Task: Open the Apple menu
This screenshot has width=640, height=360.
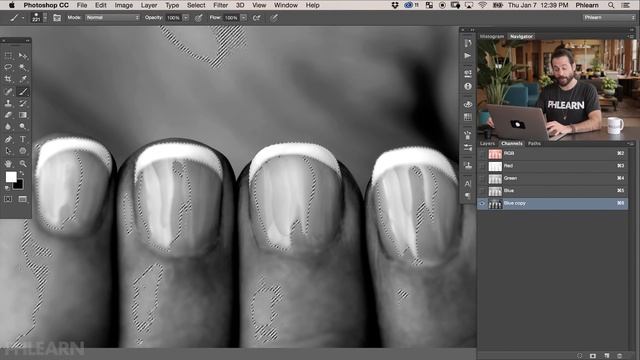Action: point(11,5)
